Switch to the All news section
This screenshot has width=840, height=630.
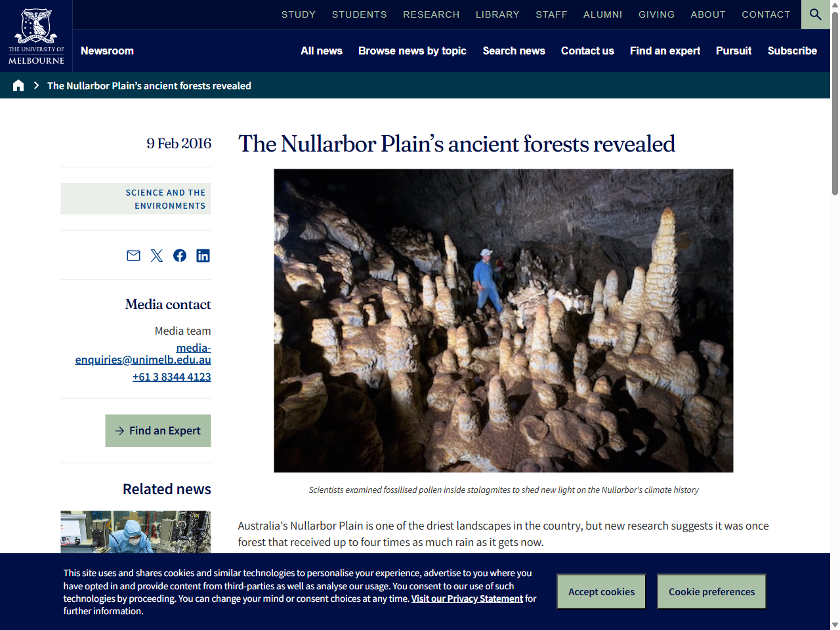pyautogui.click(x=321, y=51)
